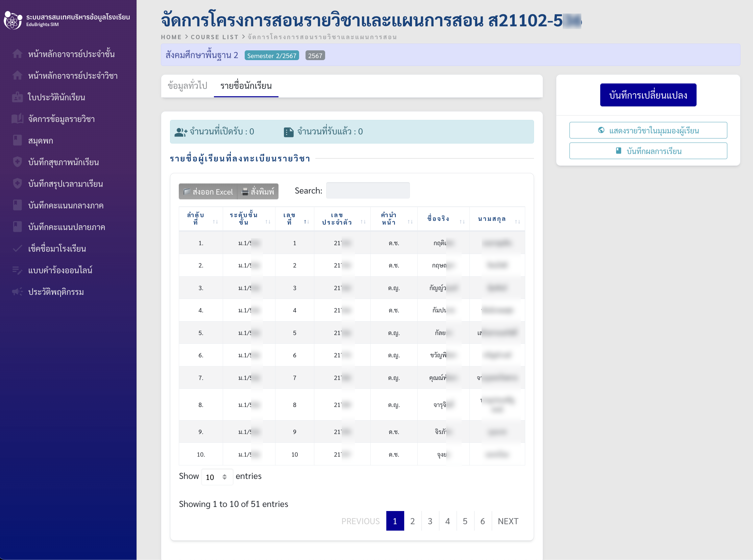Click the health shield icon for บันทึกสุขภาพนักเรียน
The height and width of the screenshot is (560, 753).
pyautogui.click(x=17, y=162)
